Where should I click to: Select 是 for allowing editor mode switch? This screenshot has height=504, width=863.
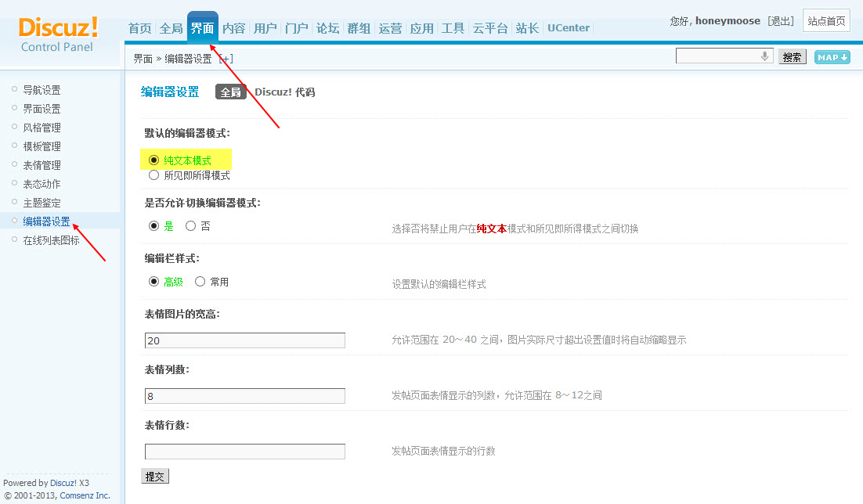coord(154,226)
